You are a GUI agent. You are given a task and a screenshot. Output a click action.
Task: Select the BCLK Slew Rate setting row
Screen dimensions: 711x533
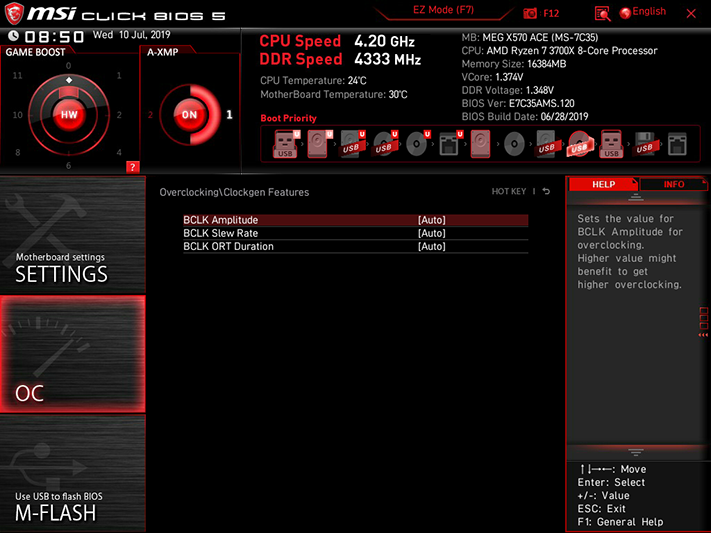pos(356,233)
